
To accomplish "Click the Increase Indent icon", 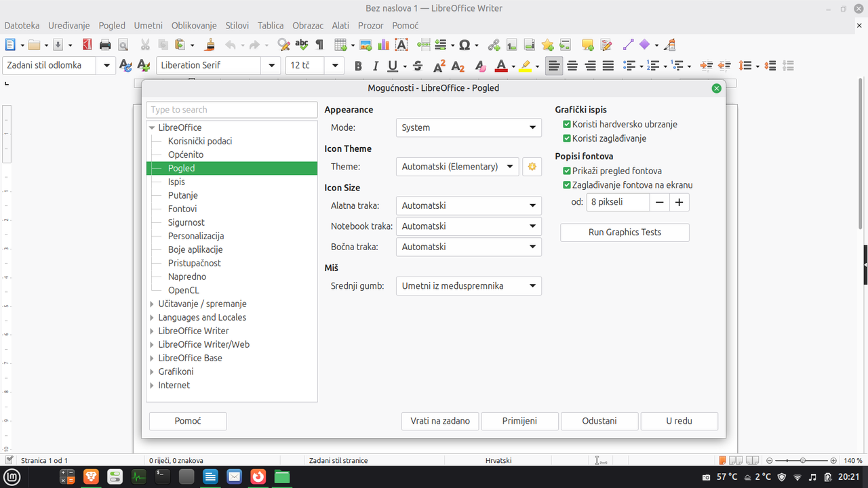I will point(707,66).
